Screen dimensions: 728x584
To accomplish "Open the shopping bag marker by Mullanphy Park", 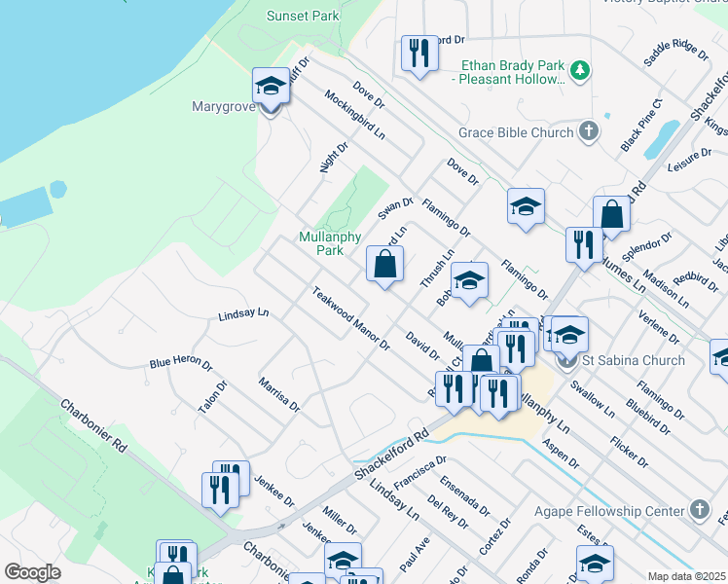I will pos(385,264).
